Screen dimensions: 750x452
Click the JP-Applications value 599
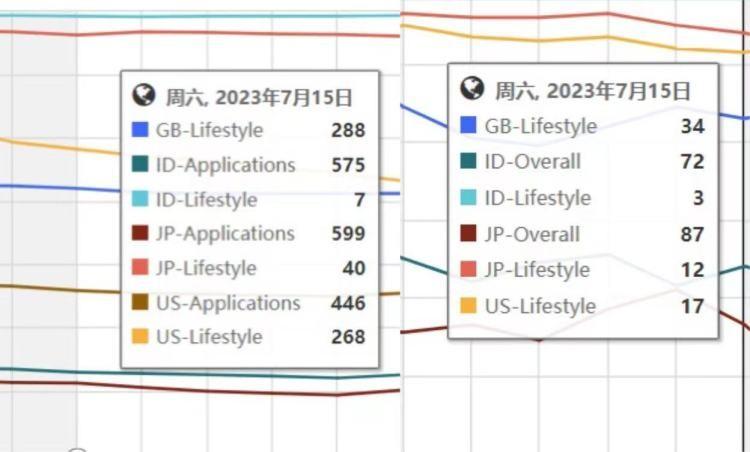click(348, 234)
